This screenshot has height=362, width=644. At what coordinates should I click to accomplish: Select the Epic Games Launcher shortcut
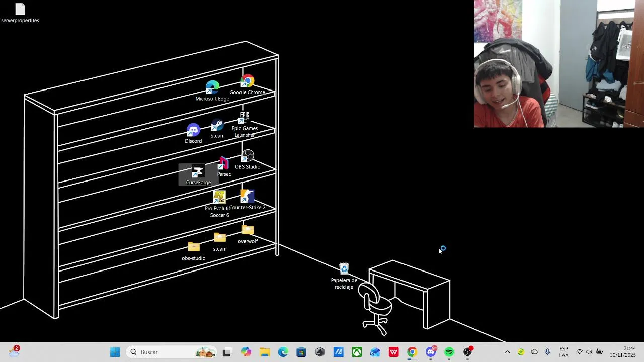pyautogui.click(x=245, y=125)
